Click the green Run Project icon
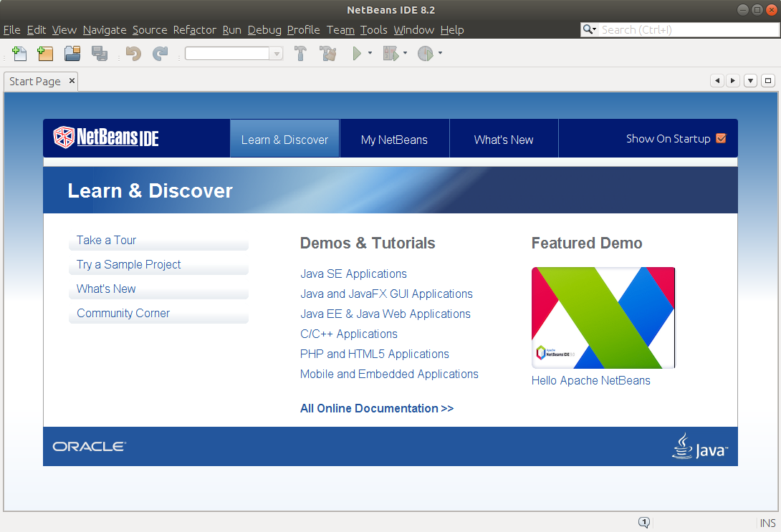 tap(357, 53)
